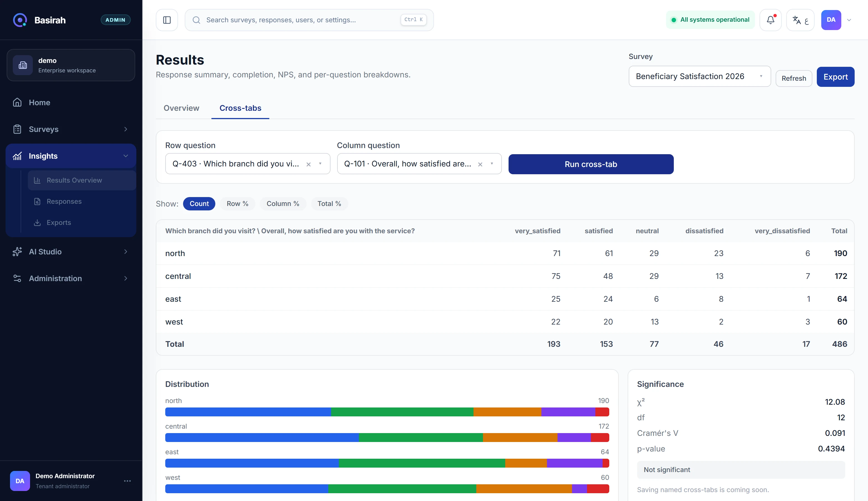The width and height of the screenshot is (868, 501).
Task: Click the Administration sliders icon
Action: pos(17,278)
